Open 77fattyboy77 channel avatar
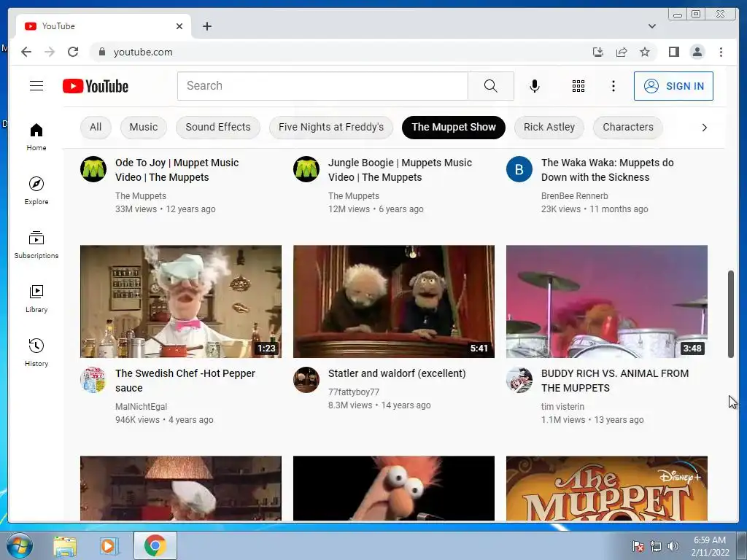This screenshot has height=560, width=747. [306, 379]
